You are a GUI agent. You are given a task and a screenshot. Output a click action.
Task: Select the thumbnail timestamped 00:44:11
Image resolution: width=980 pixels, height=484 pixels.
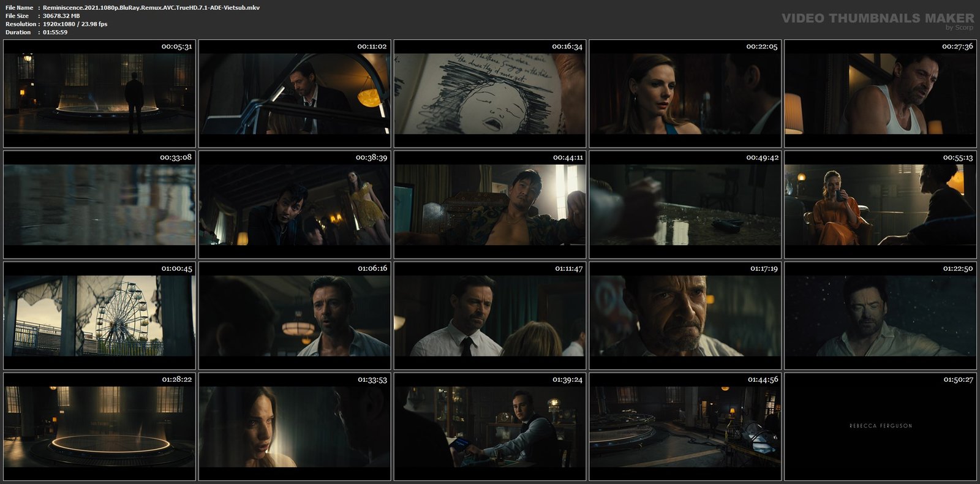point(490,205)
